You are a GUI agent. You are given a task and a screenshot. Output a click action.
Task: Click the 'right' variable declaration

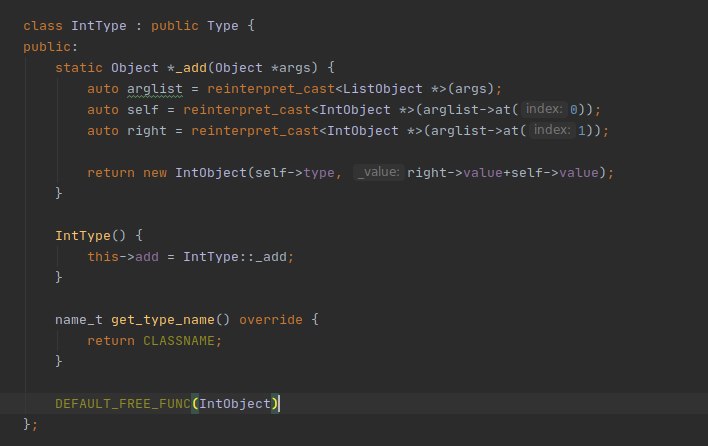tap(147, 131)
